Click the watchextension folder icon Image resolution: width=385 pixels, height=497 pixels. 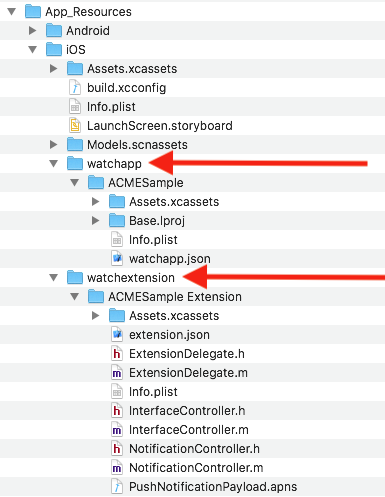[75, 277]
